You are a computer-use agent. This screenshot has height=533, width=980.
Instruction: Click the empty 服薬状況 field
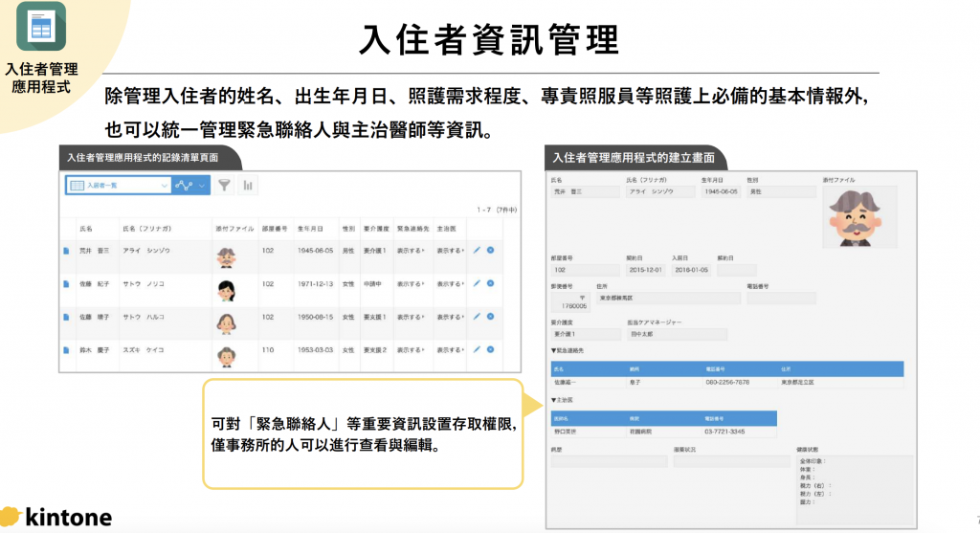[731, 462]
